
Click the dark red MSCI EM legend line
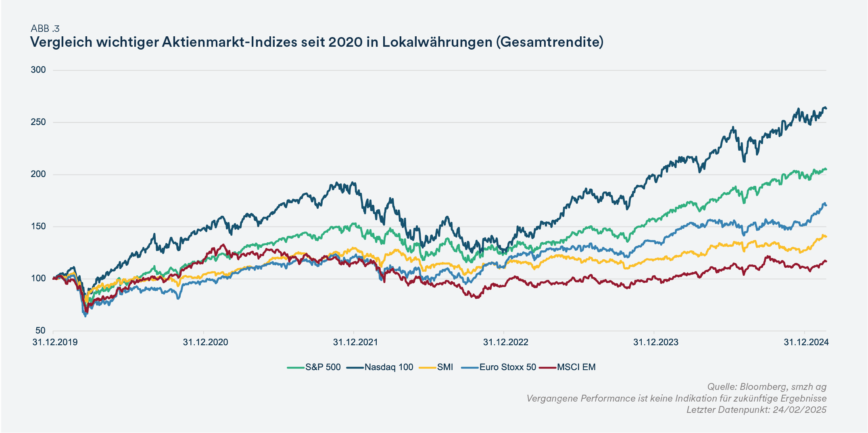pyautogui.click(x=548, y=368)
